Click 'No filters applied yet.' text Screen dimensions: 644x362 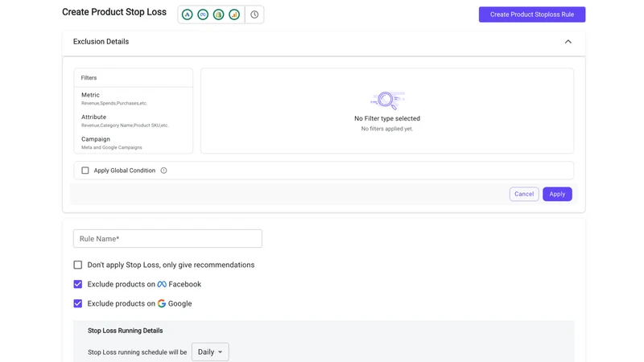coord(387,129)
